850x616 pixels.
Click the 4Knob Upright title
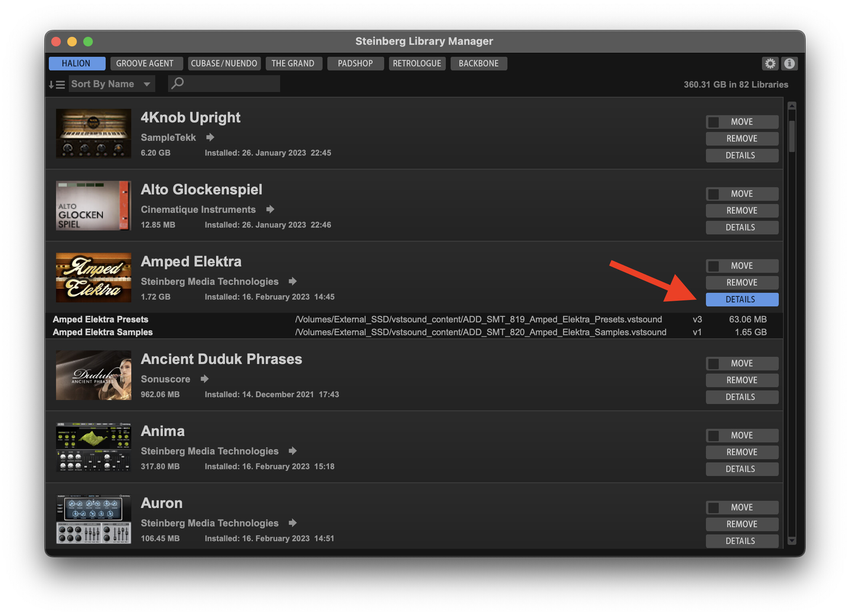point(190,118)
